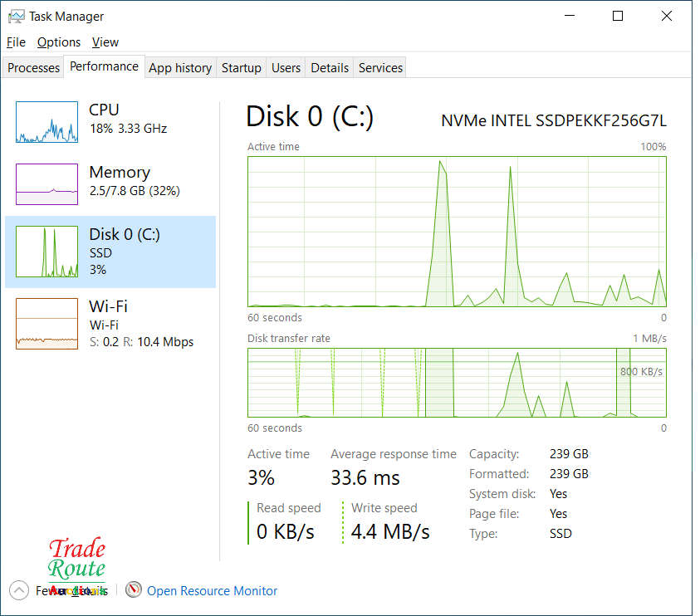Open the Services tab
700x616 pixels.
click(381, 68)
